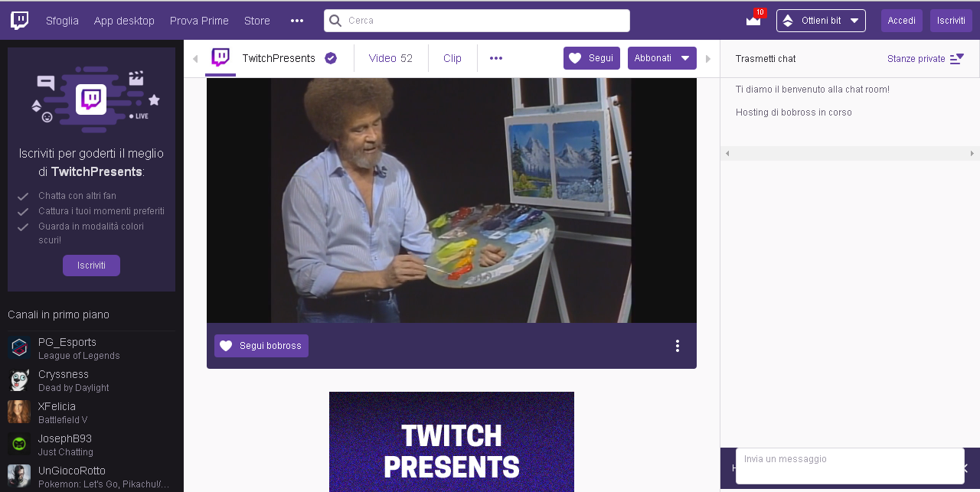Click the Twitch logo home icon

tap(20, 21)
